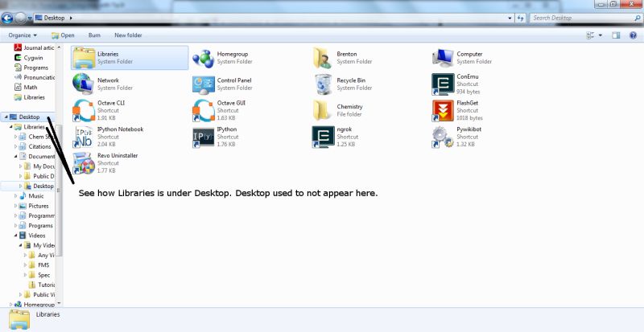Select the Network globe icon
Image resolution: width=644 pixels, height=332 pixels.
pos(84,84)
